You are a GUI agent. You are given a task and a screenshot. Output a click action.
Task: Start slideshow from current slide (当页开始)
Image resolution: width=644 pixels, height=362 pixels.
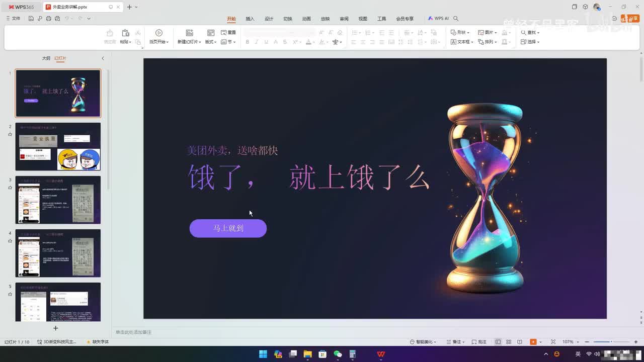[159, 36]
